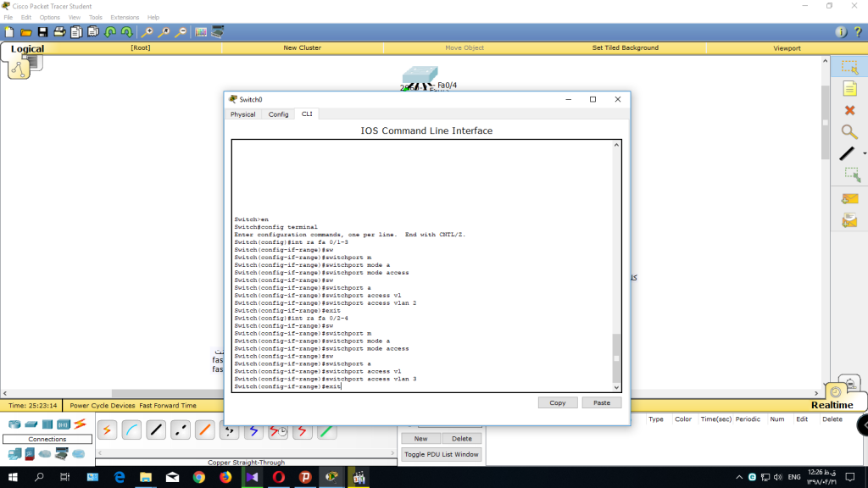Select the WAN Emulation cloud category
The width and height of the screenshot is (868, 488).
click(x=45, y=454)
